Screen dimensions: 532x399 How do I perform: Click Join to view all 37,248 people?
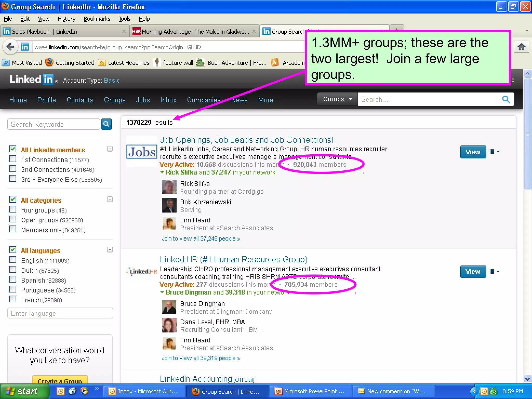point(201,238)
